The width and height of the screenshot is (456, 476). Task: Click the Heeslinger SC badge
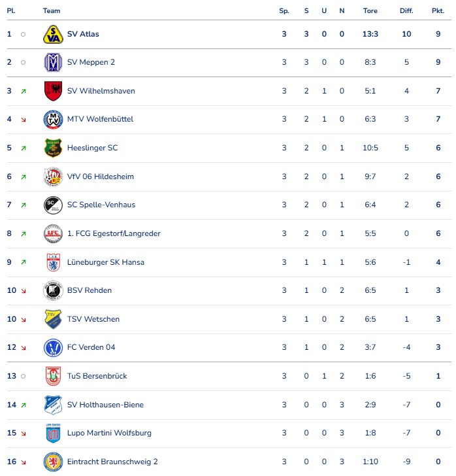53,148
